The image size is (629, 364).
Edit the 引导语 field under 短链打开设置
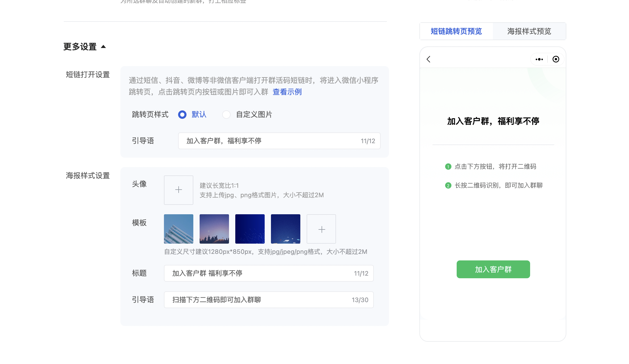click(x=279, y=141)
